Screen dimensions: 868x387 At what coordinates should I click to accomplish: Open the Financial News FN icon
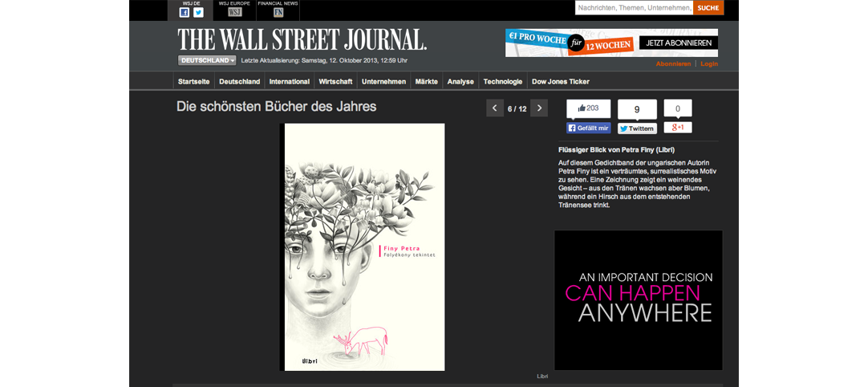point(278,12)
